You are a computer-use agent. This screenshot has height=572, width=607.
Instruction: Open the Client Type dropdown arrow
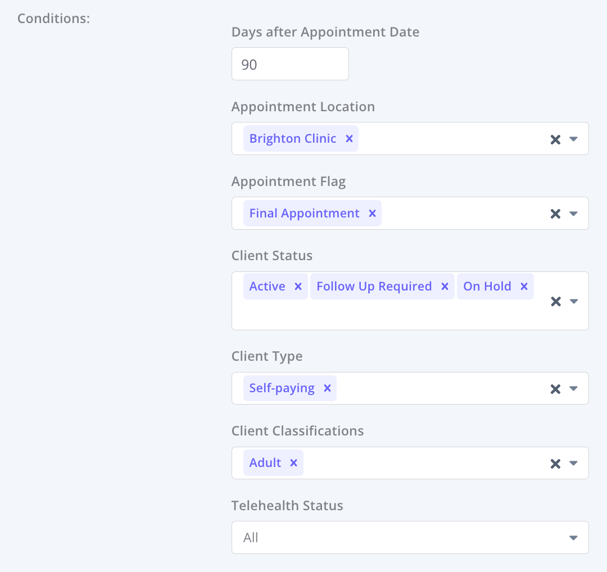(574, 389)
